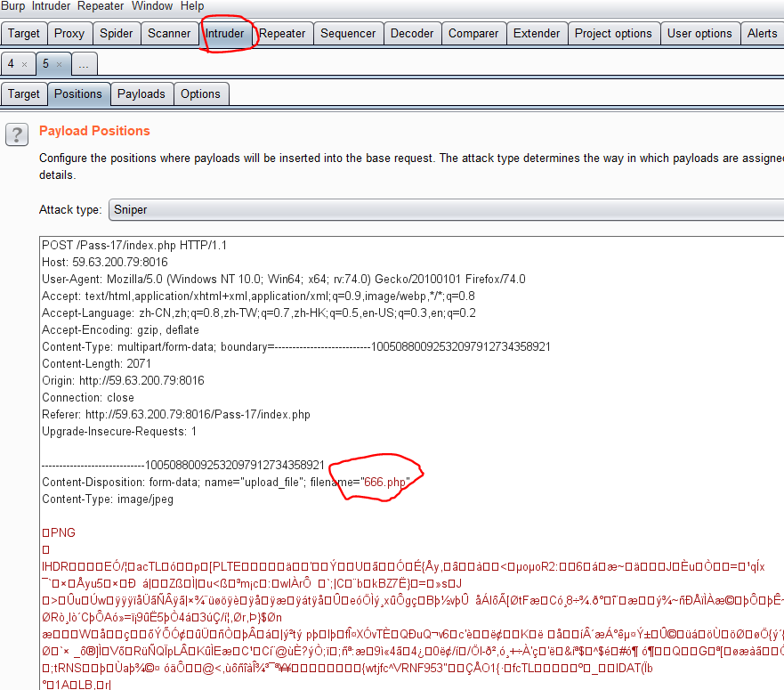Image resolution: width=784 pixels, height=690 pixels.
Task: Click the Connection: close line
Action: pos(88,398)
